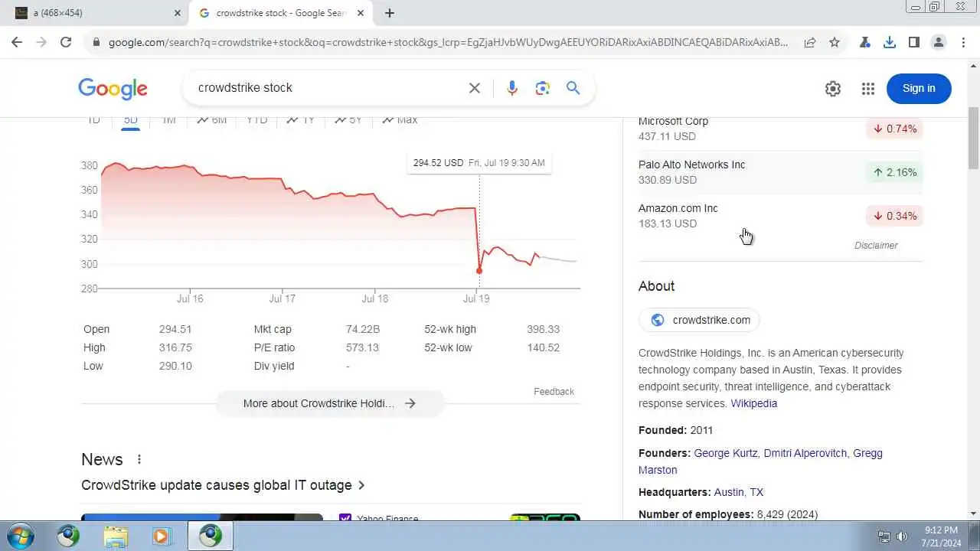Open the taskbar media player icon
The height and width of the screenshot is (551, 980).
pos(162,536)
